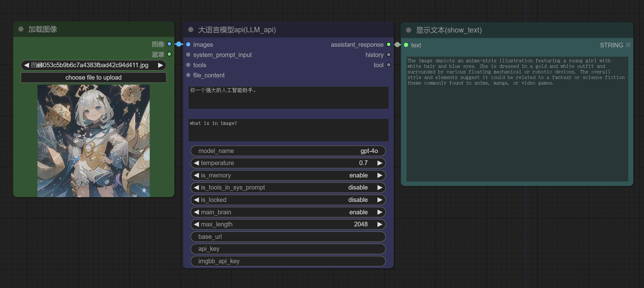
Task: Click the api_key input field
Action: click(288, 249)
